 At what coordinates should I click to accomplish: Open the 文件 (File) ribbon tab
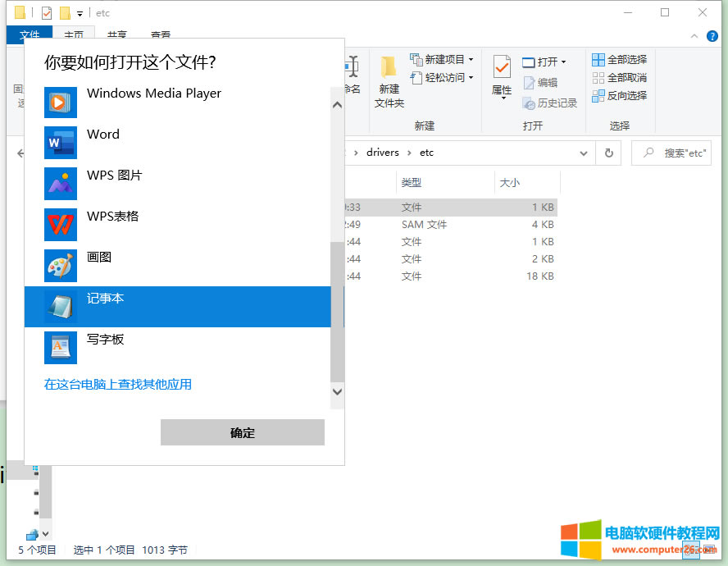coord(29,35)
